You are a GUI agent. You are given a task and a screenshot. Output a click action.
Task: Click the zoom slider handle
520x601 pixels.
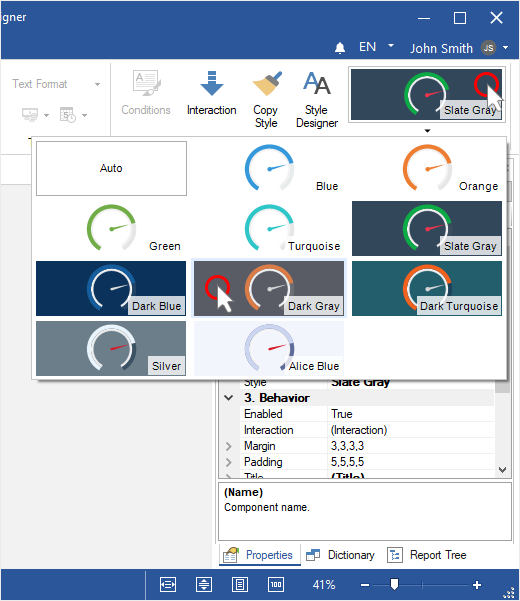tap(394, 585)
